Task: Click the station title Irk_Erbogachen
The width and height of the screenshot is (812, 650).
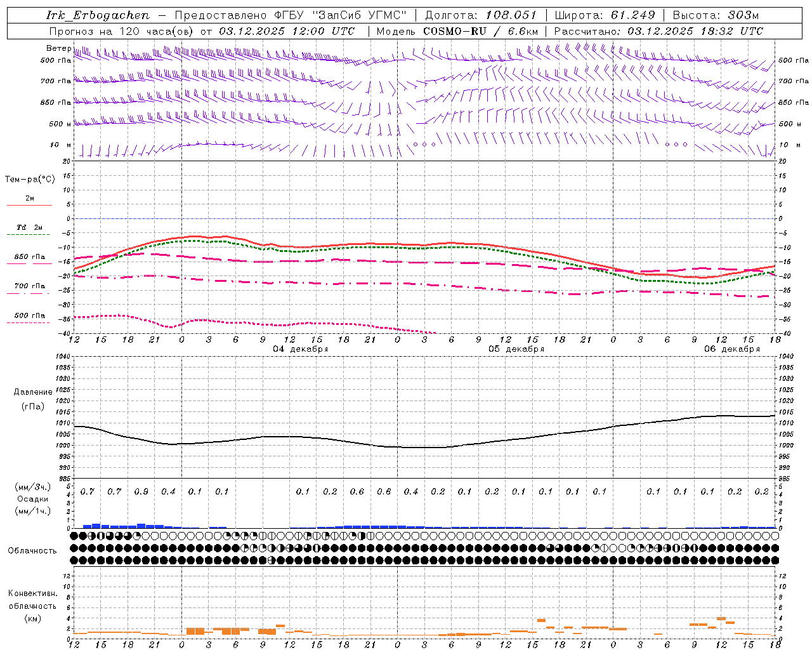Action: click(98, 15)
